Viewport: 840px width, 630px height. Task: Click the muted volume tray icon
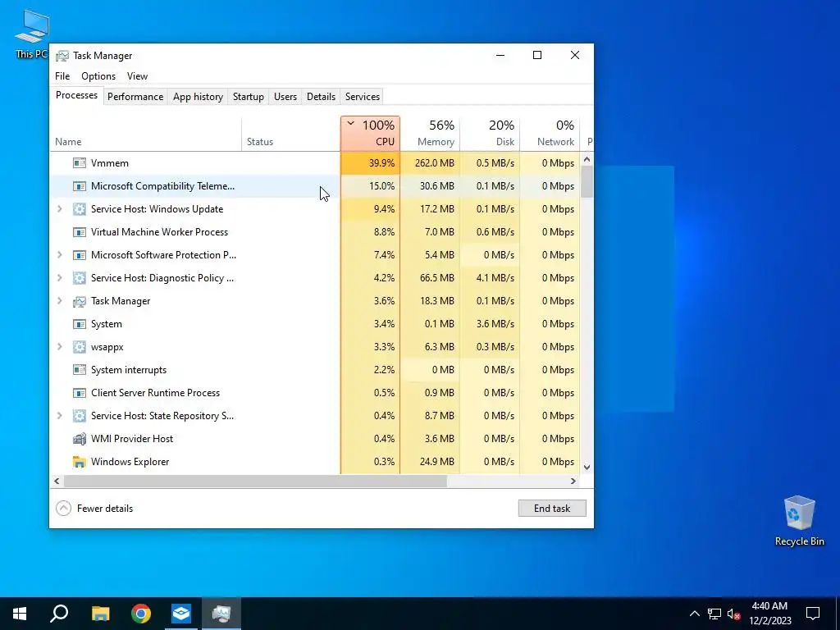tap(733, 614)
